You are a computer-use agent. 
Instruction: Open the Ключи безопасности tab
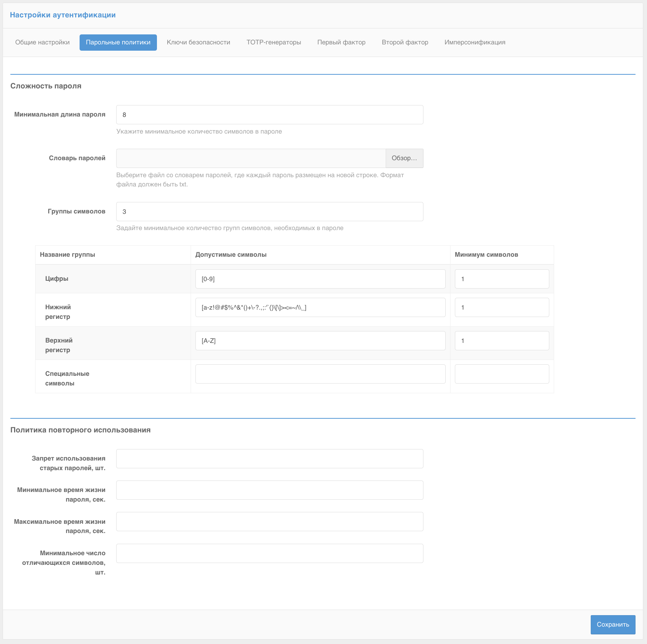(x=199, y=42)
